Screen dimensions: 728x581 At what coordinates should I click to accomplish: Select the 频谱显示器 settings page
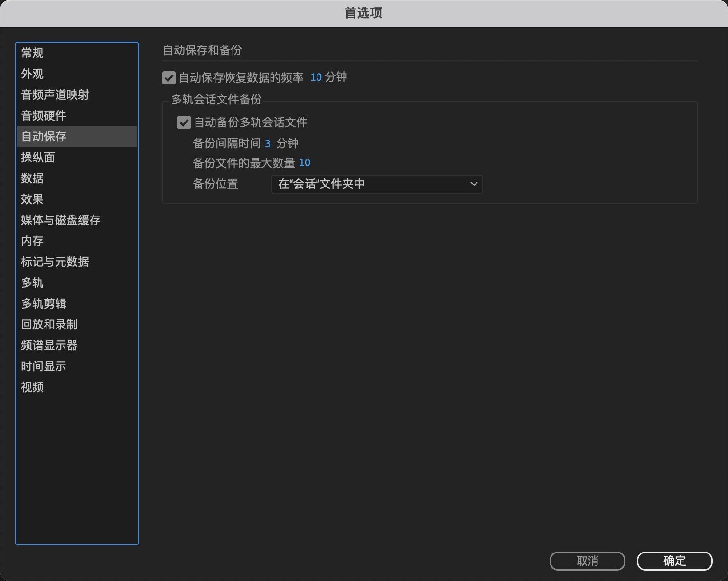pos(49,346)
